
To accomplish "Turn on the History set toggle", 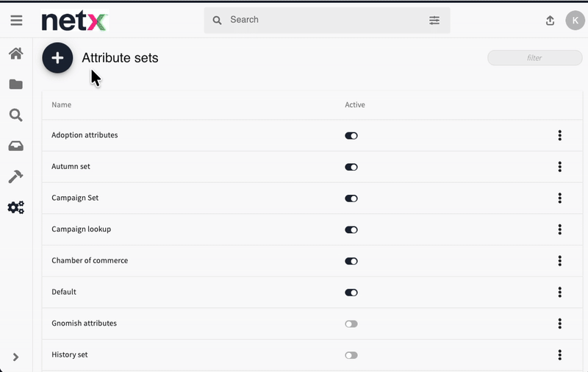I will tap(351, 355).
